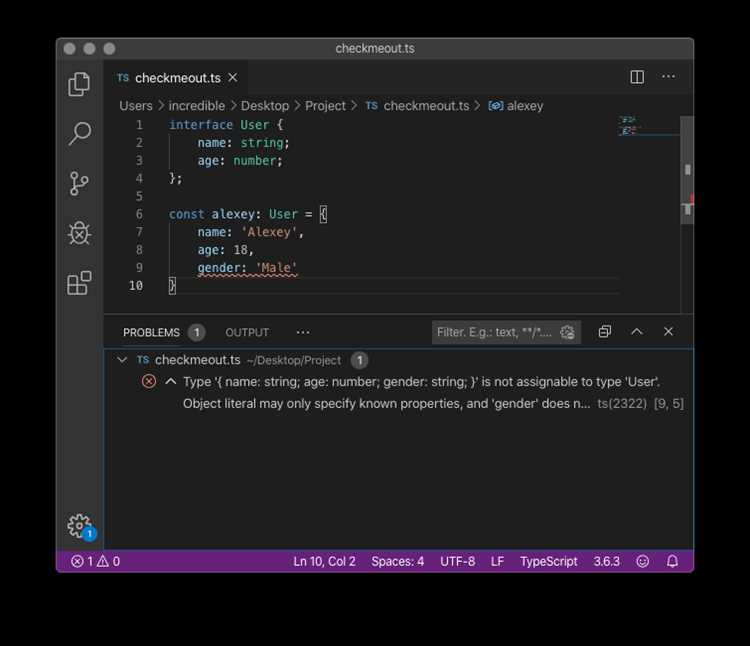
Task: Click 'Users' in the breadcrumb
Action: (136, 106)
